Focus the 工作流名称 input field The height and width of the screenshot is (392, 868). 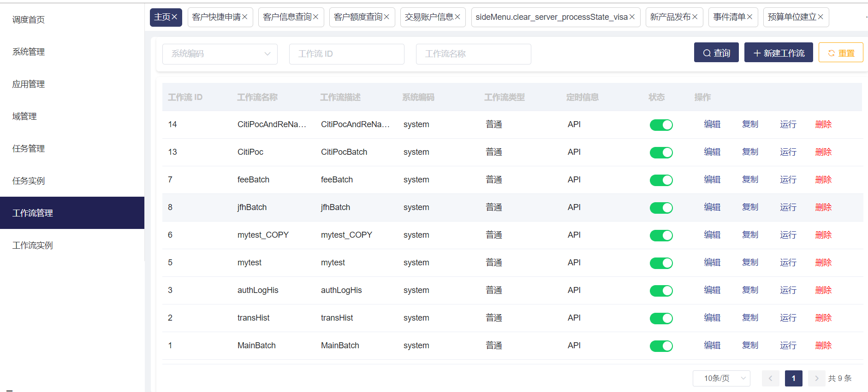click(x=474, y=54)
